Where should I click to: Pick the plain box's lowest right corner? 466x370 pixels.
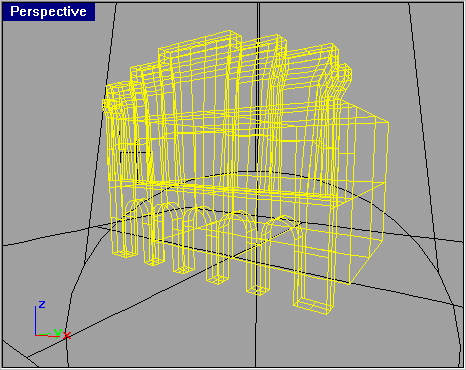(x=349, y=284)
